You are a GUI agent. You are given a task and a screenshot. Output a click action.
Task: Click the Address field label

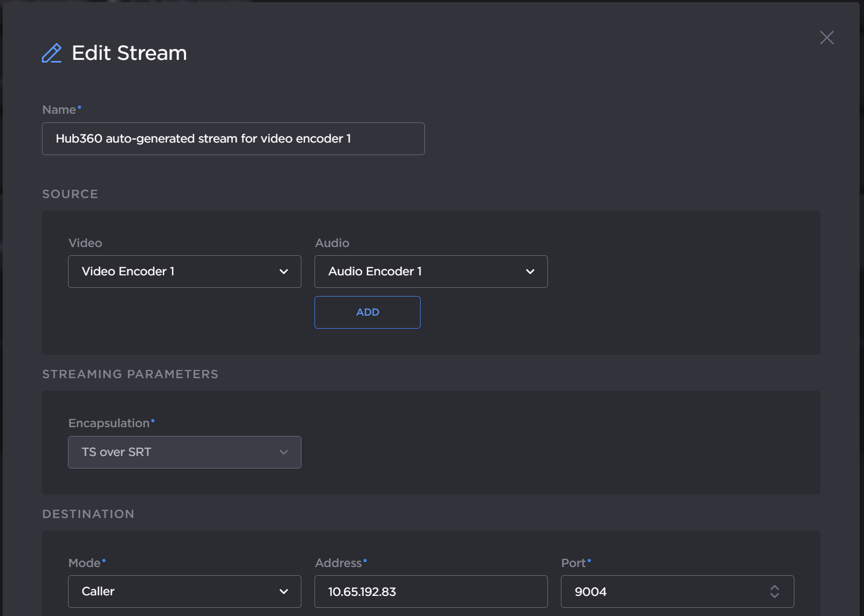pyautogui.click(x=338, y=563)
